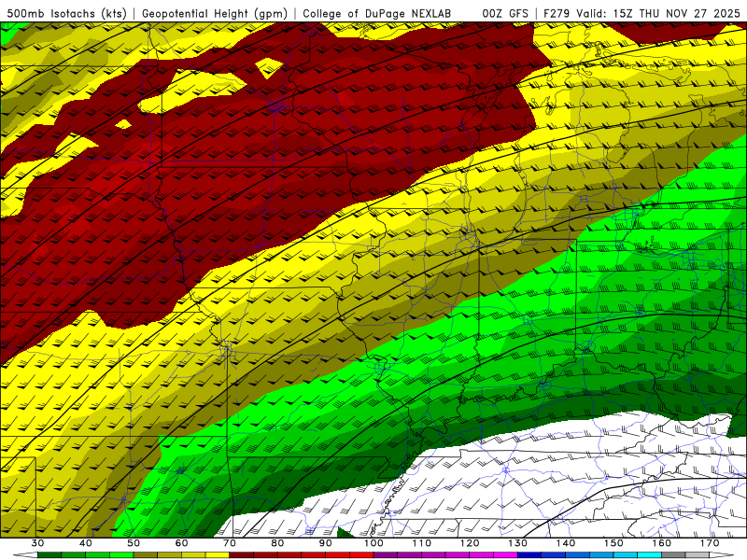
Task: Click the bright yellow 65-70 kt legend swatch
Action: pos(218,555)
